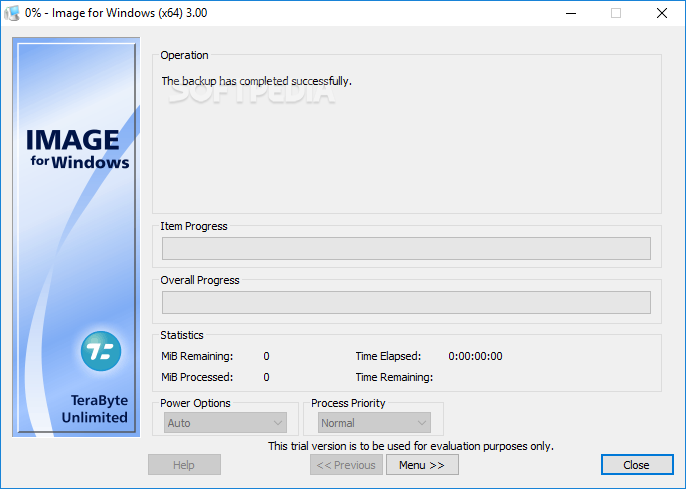
Task: Click the << Previous button
Action: [x=346, y=465]
